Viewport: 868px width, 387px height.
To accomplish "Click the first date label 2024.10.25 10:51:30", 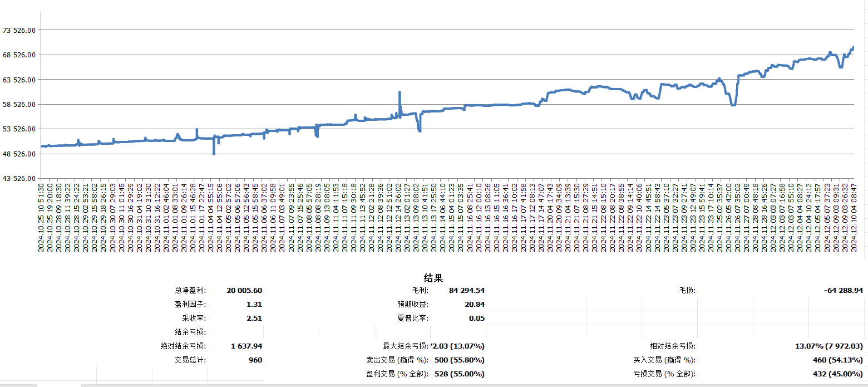I will [41, 217].
